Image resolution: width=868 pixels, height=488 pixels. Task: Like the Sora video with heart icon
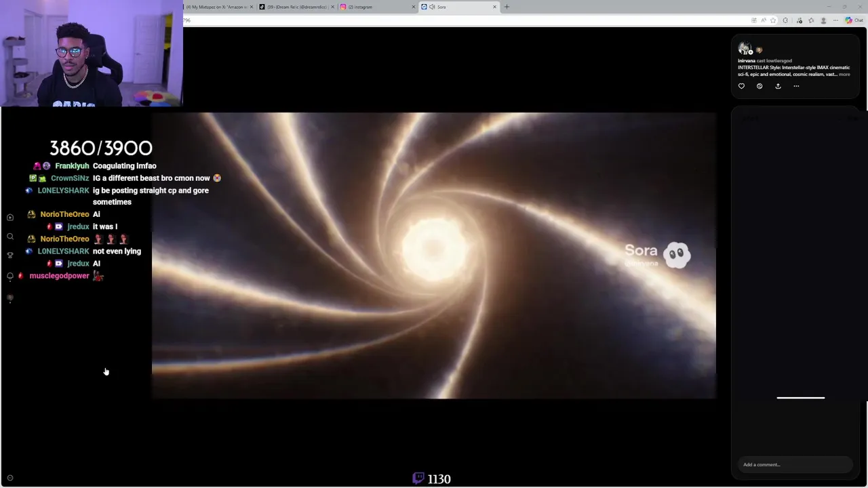[741, 86]
